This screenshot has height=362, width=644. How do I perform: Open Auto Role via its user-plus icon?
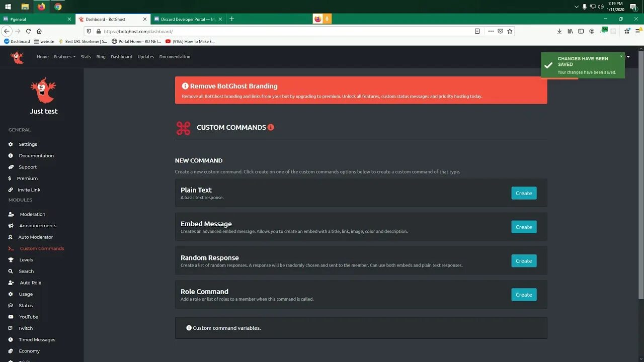[x=11, y=283]
